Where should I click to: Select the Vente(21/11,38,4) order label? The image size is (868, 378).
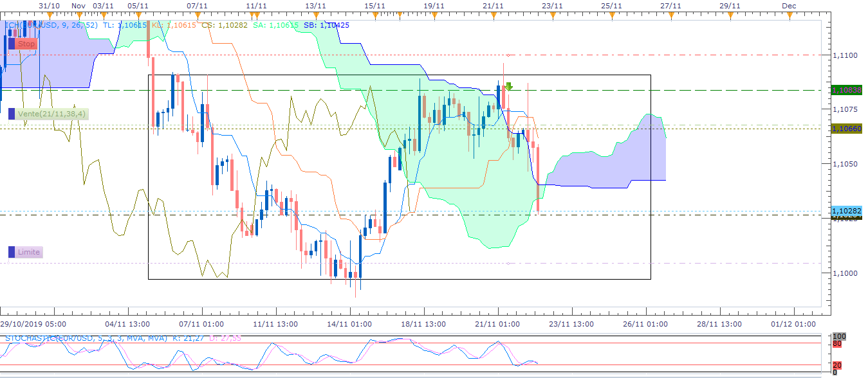(51, 114)
